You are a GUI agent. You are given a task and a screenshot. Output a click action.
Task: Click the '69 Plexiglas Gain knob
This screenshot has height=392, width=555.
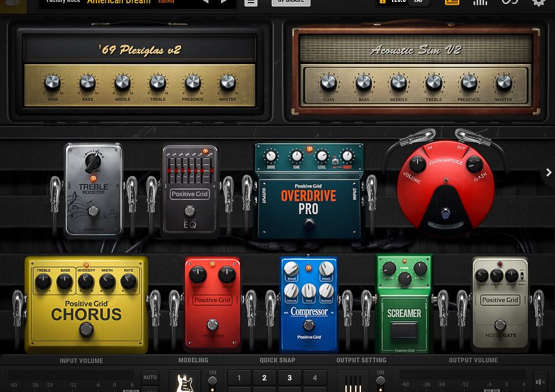52,83
